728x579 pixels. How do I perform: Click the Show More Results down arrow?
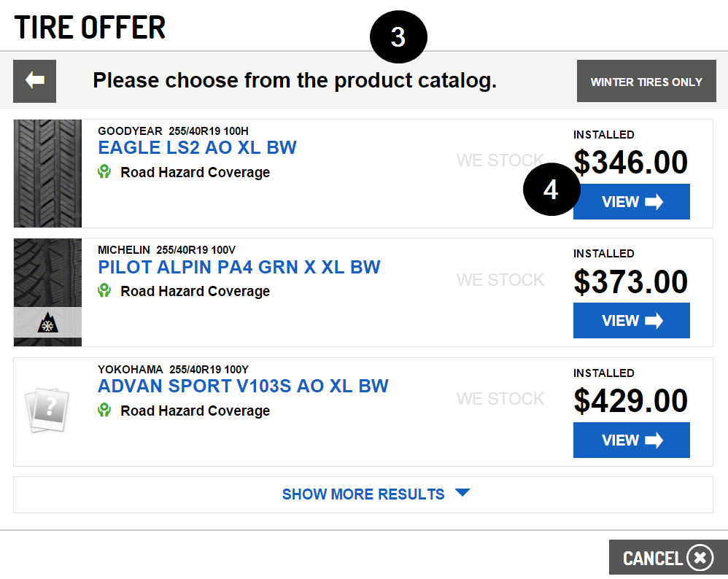[462, 493]
